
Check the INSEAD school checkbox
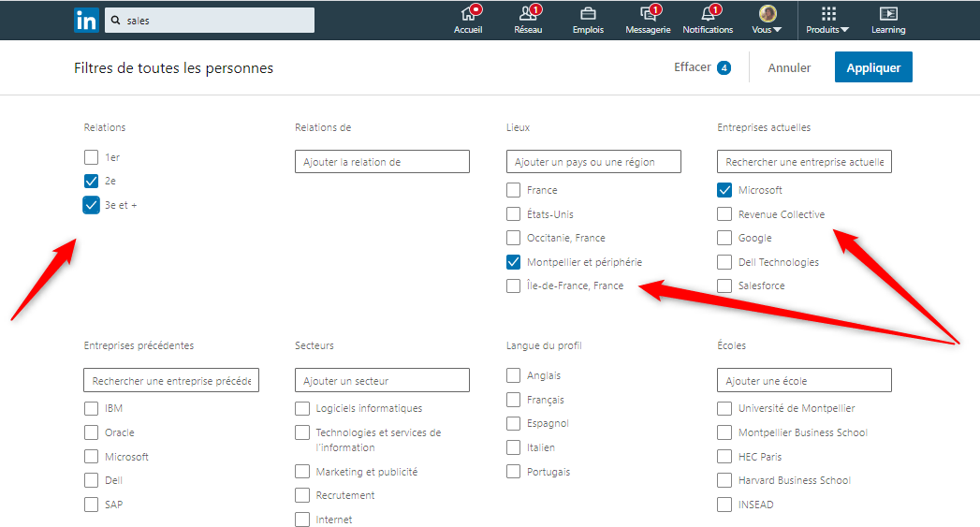point(724,505)
